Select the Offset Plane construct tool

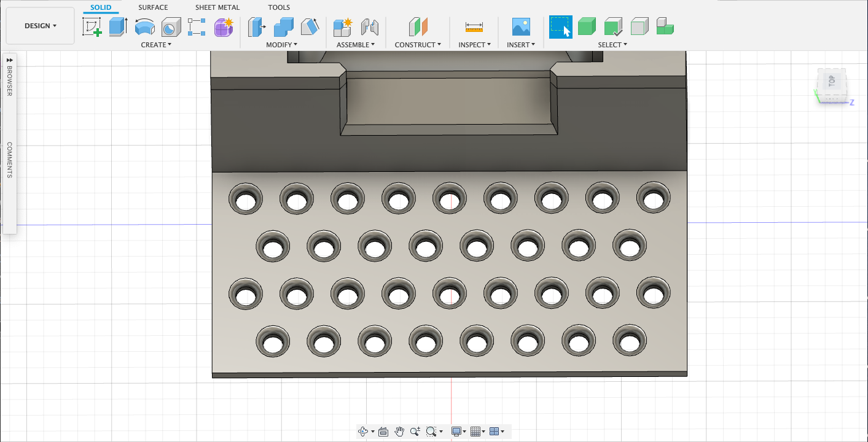tap(418, 27)
